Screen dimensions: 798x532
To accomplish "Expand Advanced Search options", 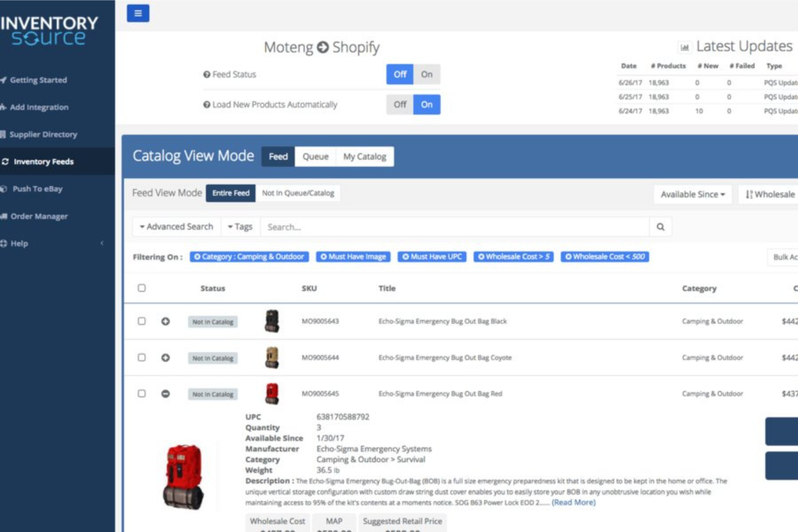I will [x=176, y=227].
